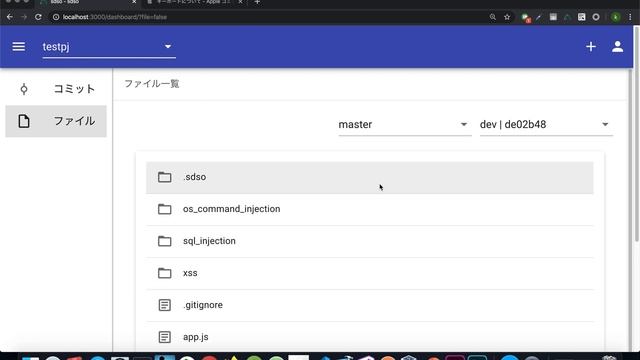Click the .gitignore file icon
Viewport: 640px width, 360px height.
[164, 305]
